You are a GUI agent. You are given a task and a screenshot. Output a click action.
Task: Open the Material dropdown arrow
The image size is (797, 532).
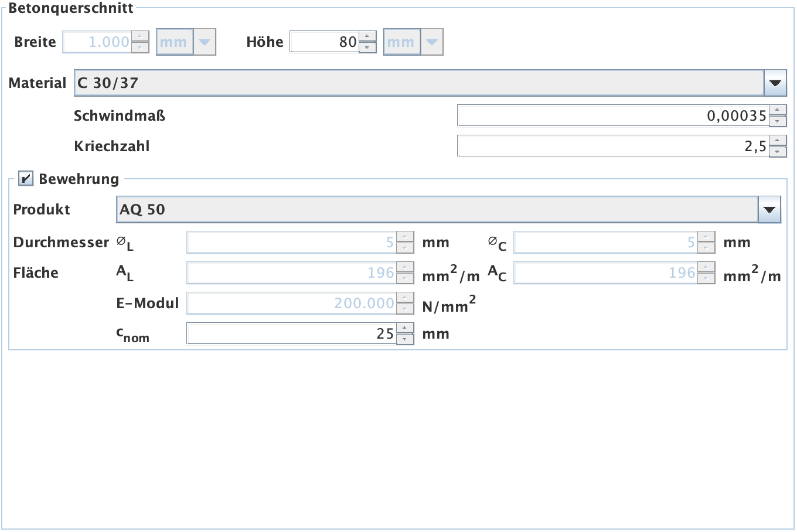[x=775, y=83]
